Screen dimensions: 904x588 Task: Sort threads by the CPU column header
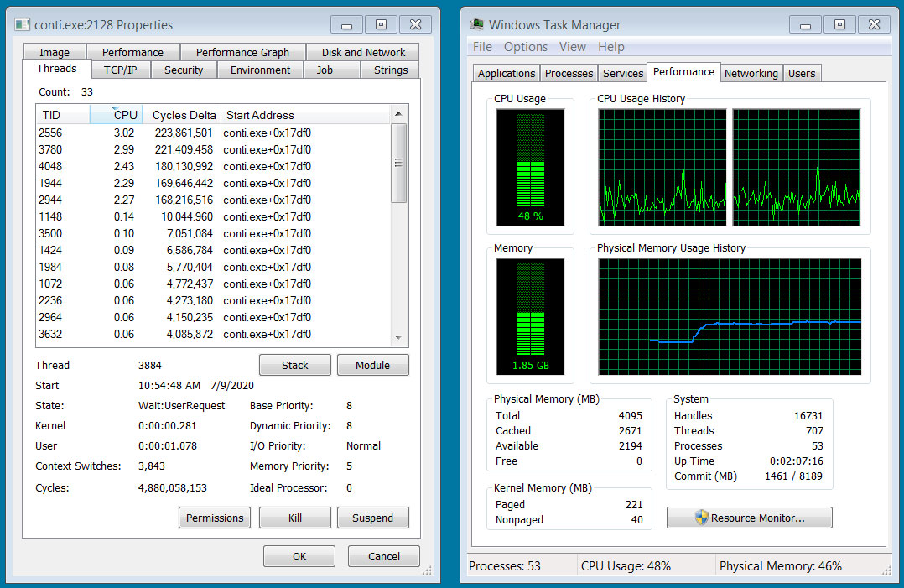point(125,115)
